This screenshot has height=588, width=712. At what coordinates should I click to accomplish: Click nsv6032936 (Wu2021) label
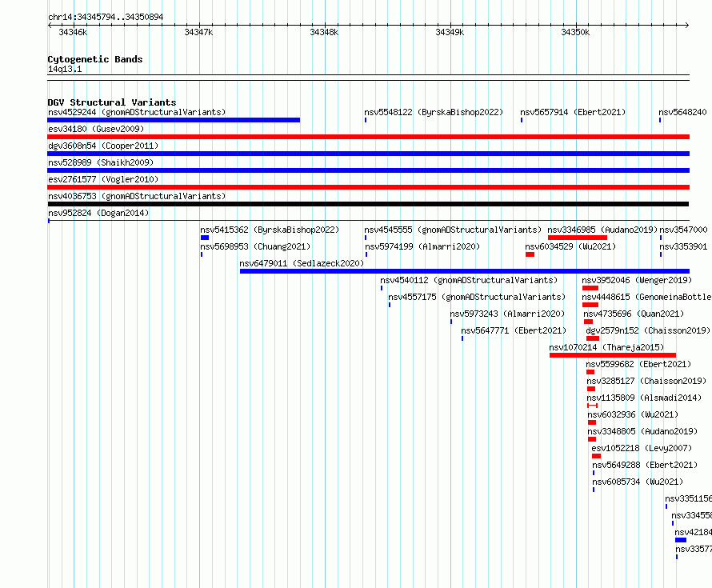633,414
